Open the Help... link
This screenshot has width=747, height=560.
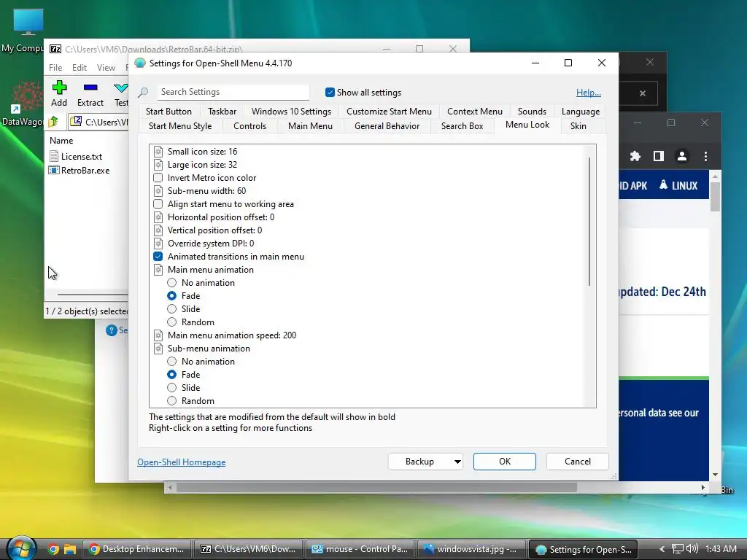pyautogui.click(x=589, y=93)
